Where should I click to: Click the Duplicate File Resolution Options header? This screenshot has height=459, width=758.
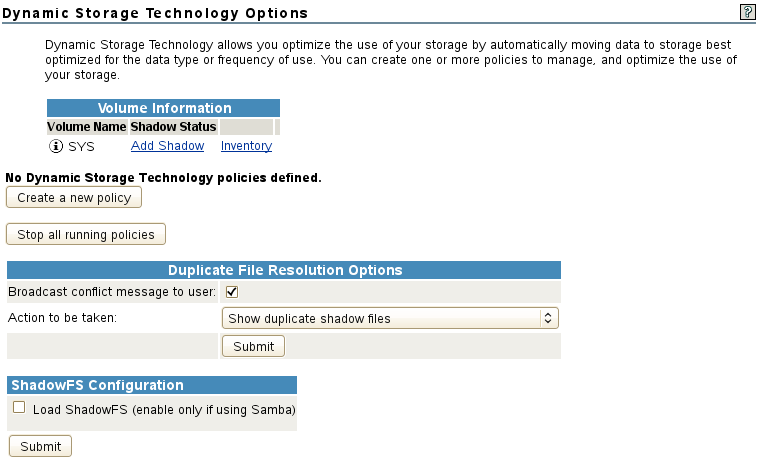(x=284, y=270)
